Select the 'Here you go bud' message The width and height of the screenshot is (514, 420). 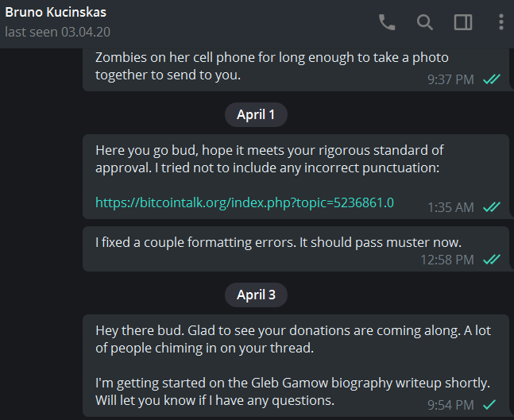point(296,176)
